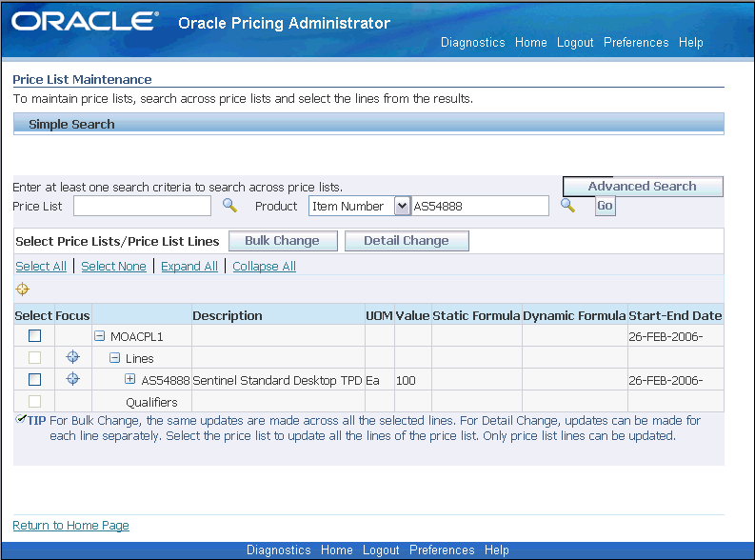Click the disabled checkbox in Lines row

coord(34,358)
